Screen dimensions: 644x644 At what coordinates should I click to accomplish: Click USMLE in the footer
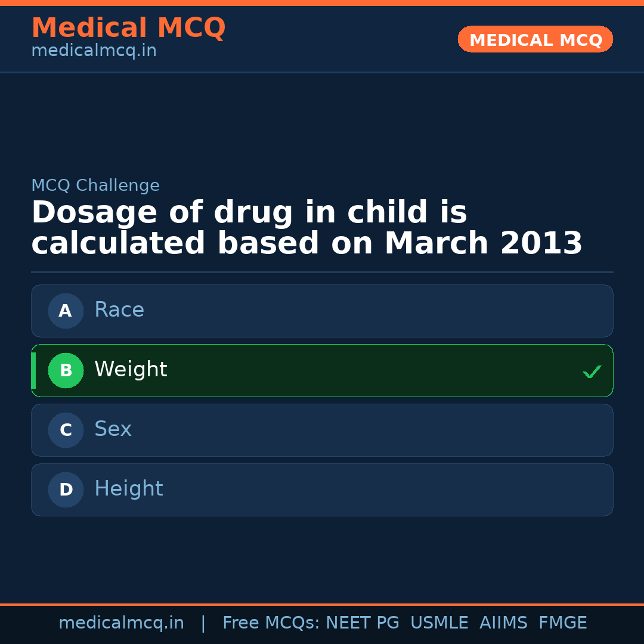(x=439, y=623)
